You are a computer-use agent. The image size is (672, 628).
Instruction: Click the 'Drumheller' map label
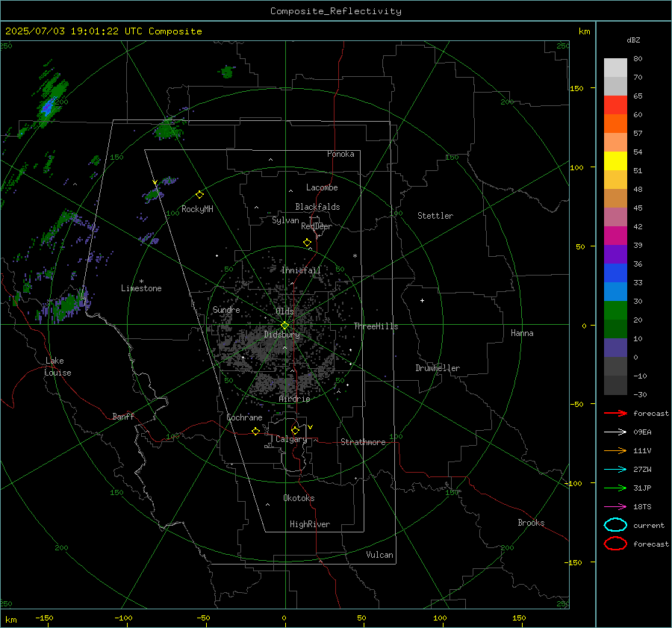[438, 368]
